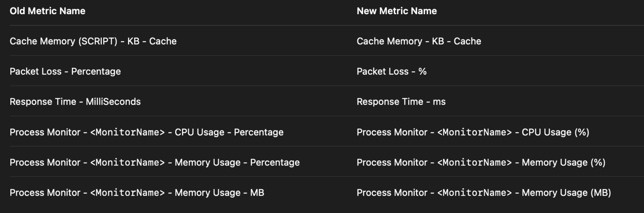
Task: Select the old Memory Usage - Percentage text
Action: (x=237, y=163)
